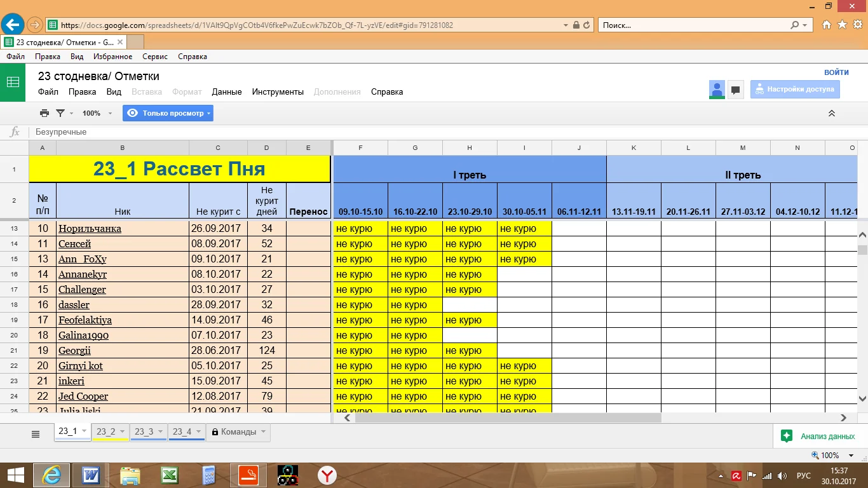Image resolution: width=868 pixels, height=488 pixels.
Task: Click the filter funnel icon
Action: pos(60,113)
